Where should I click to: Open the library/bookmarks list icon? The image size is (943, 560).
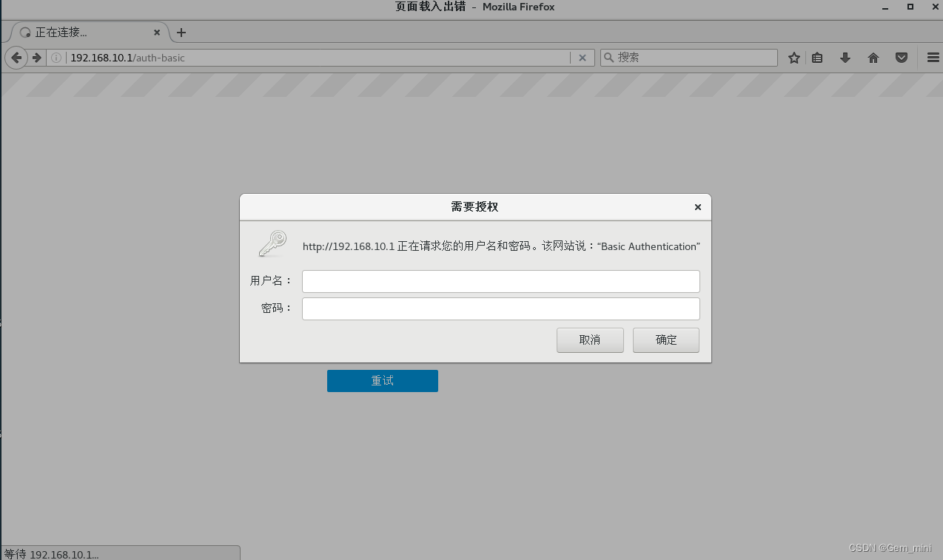816,57
